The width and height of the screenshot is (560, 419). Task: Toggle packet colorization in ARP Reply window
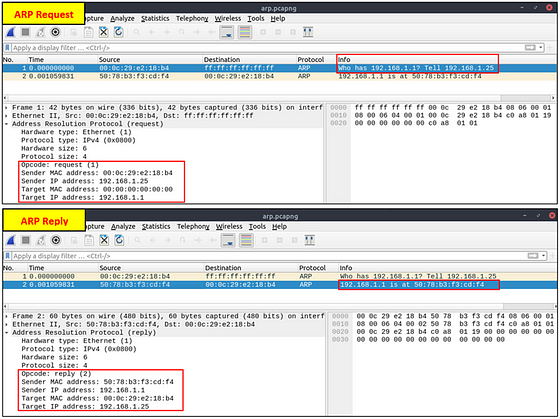coord(246,240)
